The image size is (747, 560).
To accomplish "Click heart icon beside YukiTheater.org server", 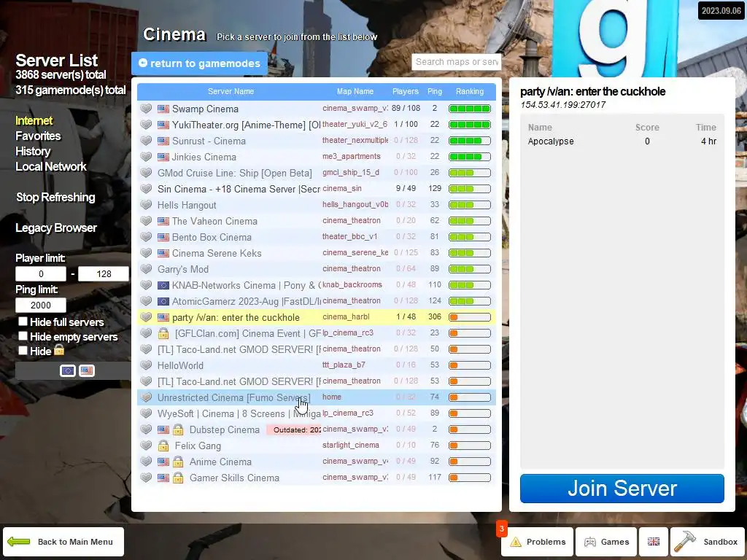I will pos(146,125).
